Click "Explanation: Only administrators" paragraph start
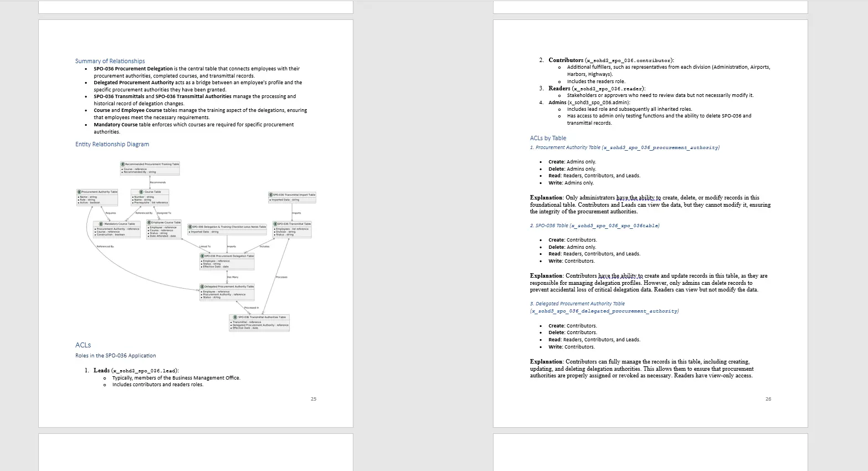 [572, 198]
